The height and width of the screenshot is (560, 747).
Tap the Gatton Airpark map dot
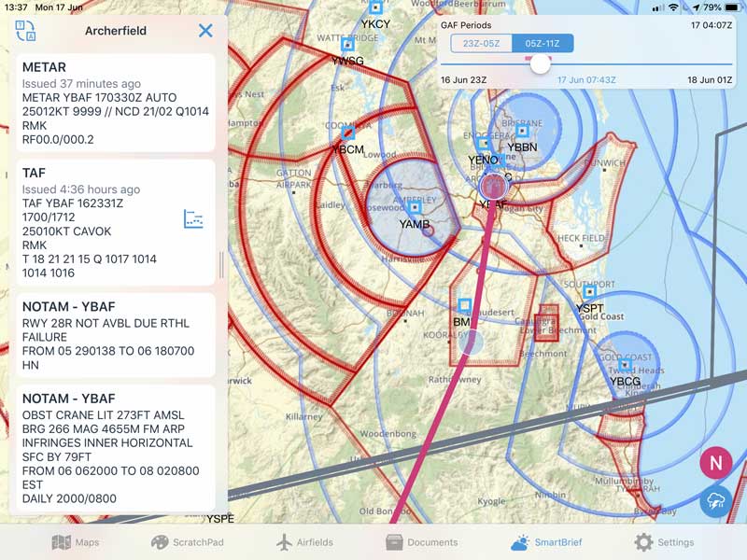pos(294,192)
